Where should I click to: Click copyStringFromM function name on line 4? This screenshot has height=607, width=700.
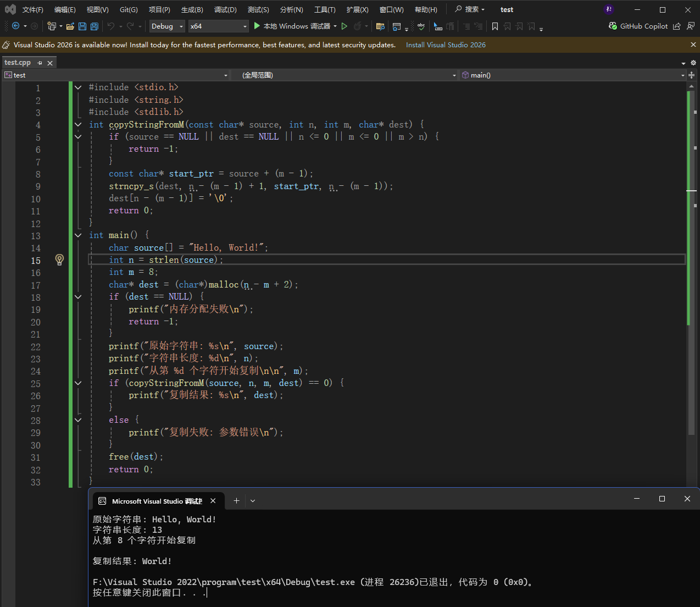[x=146, y=124]
